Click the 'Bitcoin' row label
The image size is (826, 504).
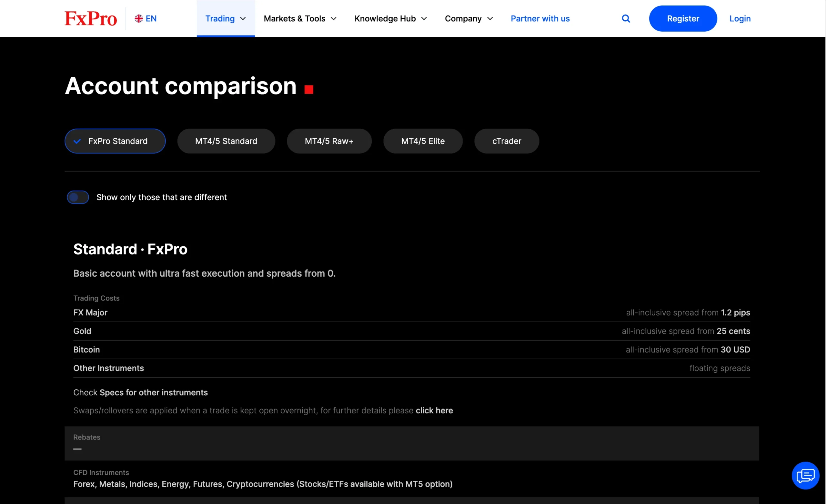click(x=86, y=350)
